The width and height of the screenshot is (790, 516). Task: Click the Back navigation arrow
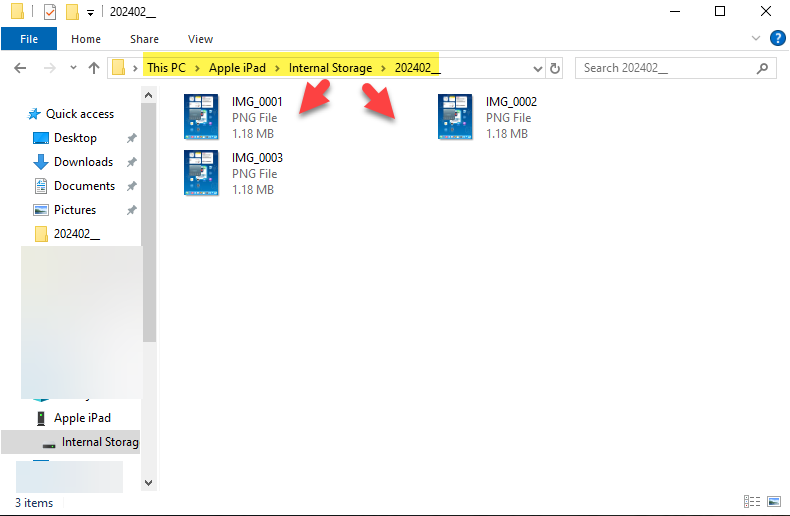(20, 68)
